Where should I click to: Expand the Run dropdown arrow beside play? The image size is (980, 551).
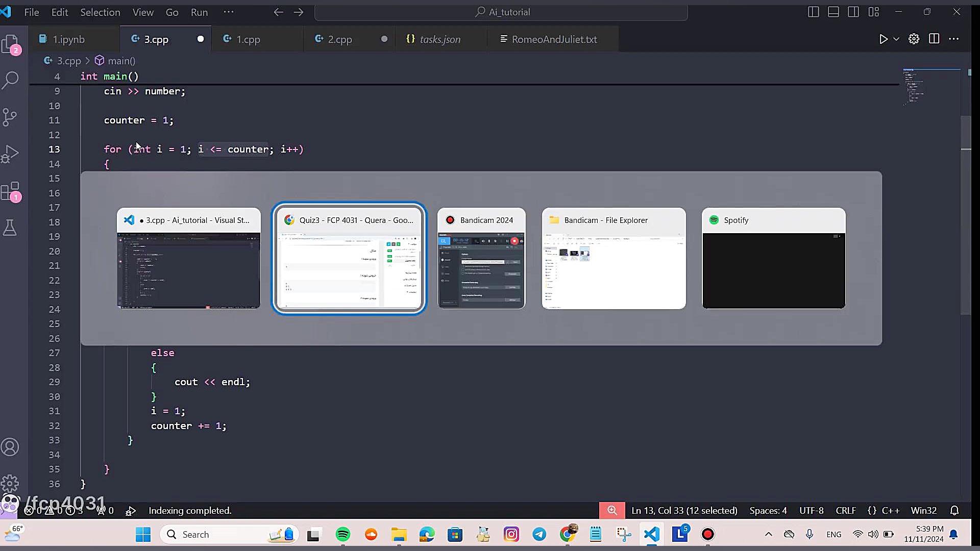tap(896, 39)
